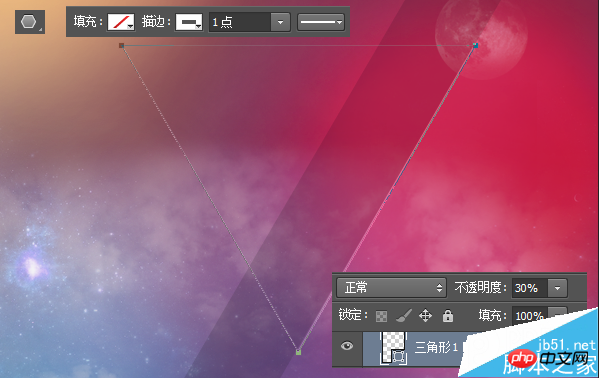The image size is (599, 378).
Task: Hide the 三角形 1 layer with eye icon
Action: (x=347, y=346)
